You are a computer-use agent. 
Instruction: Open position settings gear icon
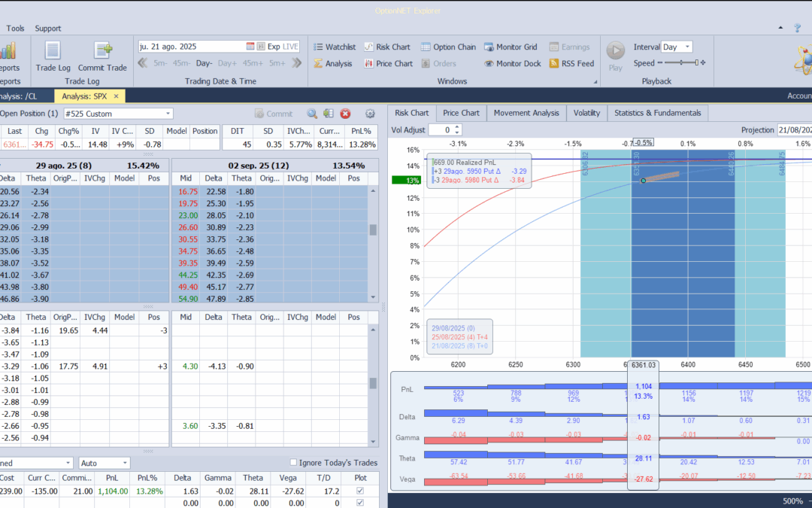point(370,114)
